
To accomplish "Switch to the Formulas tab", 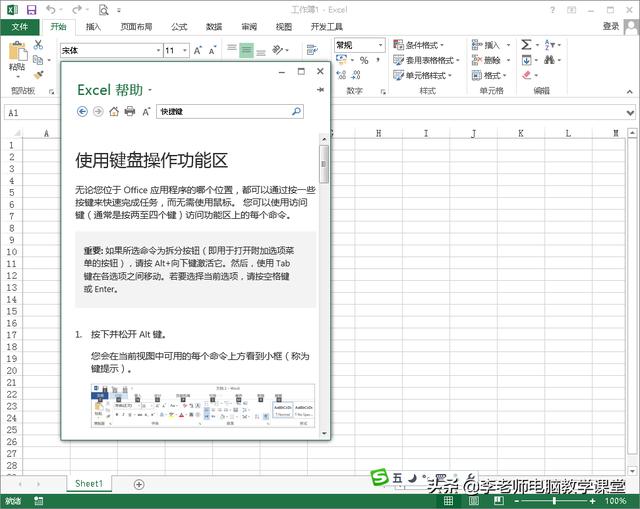I will 179,27.
